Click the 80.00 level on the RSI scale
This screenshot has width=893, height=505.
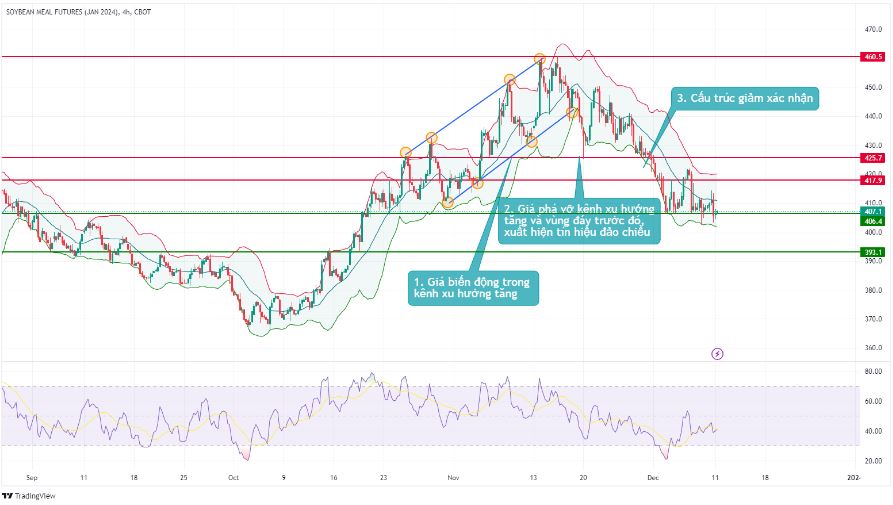point(872,371)
